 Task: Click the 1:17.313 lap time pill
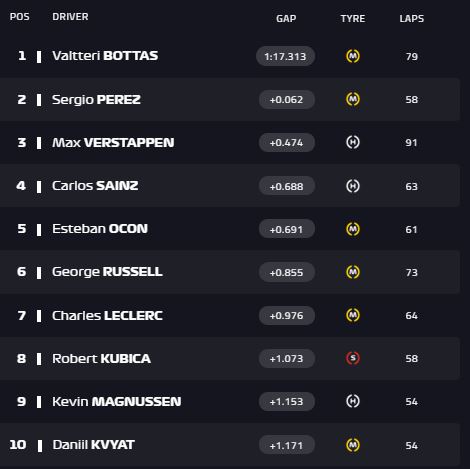[x=285, y=56]
